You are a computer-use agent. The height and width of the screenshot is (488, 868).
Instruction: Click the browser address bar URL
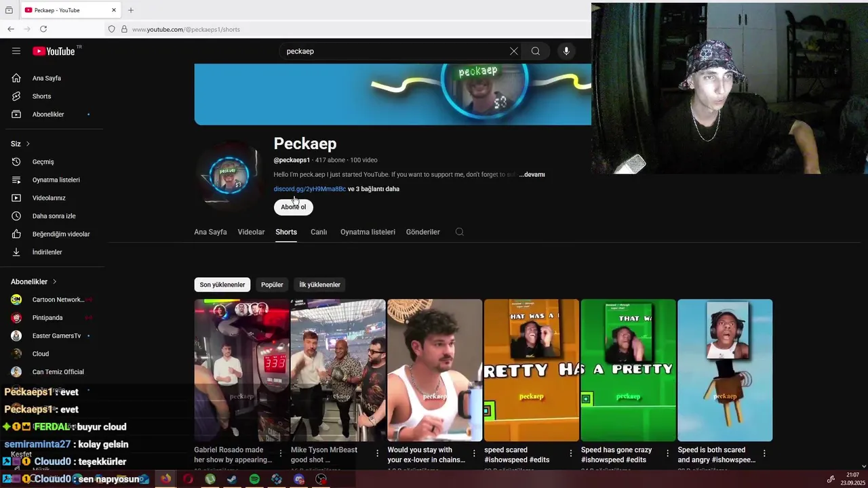pyautogui.click(x=186, y=29)
